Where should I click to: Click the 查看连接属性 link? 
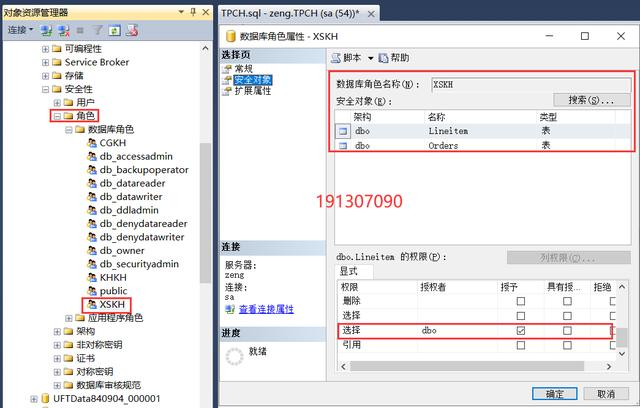[x=266, y=309]
